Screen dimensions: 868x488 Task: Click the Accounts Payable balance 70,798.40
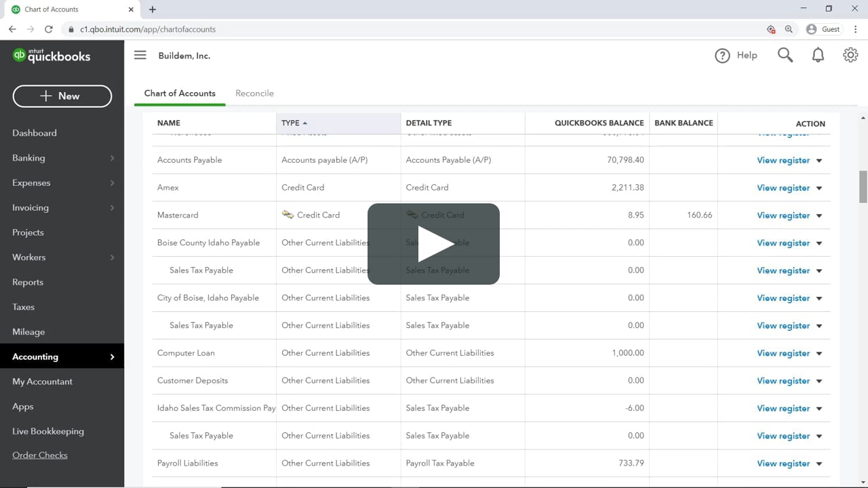click(625, 160)
